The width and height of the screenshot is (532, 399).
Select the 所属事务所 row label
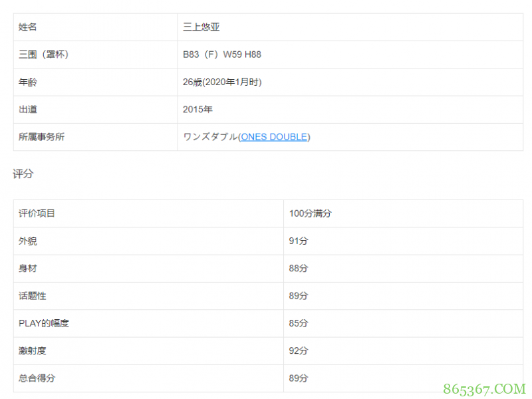(x=42, y=137)
